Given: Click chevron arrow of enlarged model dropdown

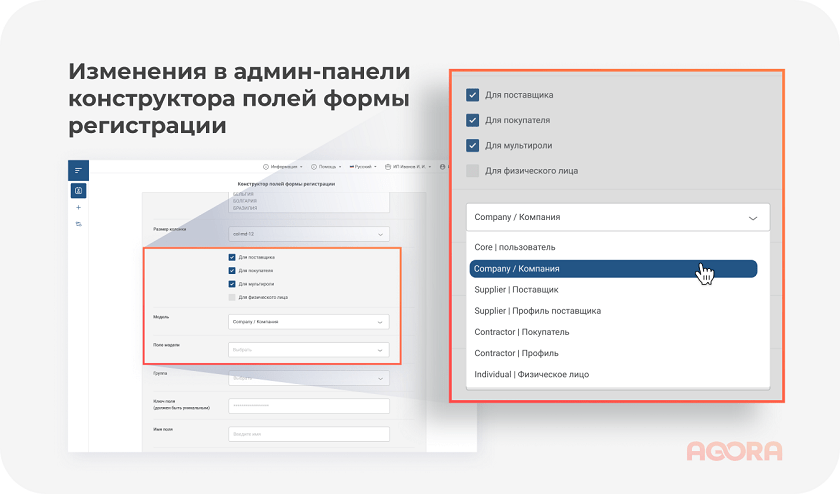Looking at the screenshot, I should click(753, 218).
